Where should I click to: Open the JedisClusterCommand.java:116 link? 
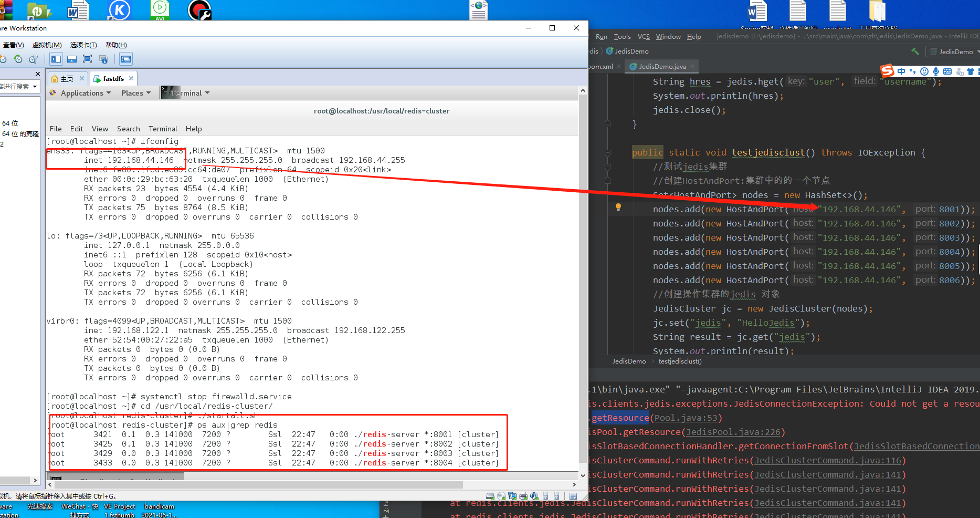827,461
